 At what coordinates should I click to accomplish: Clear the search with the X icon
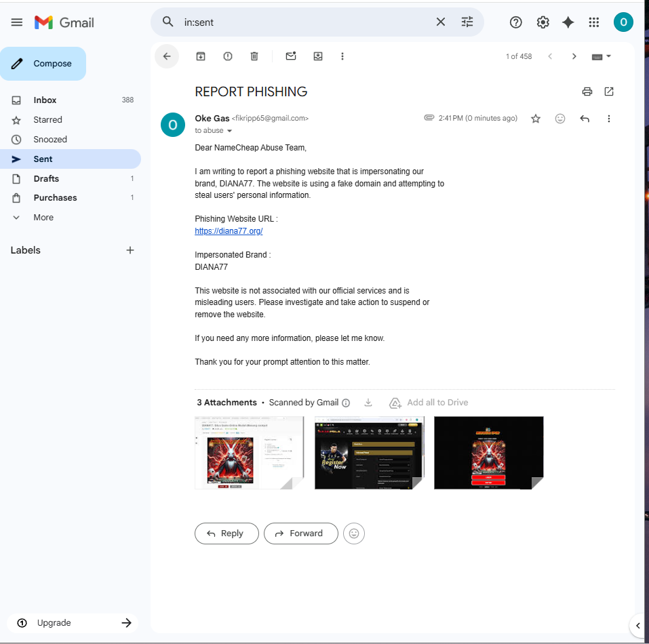[x=441, y=22]
